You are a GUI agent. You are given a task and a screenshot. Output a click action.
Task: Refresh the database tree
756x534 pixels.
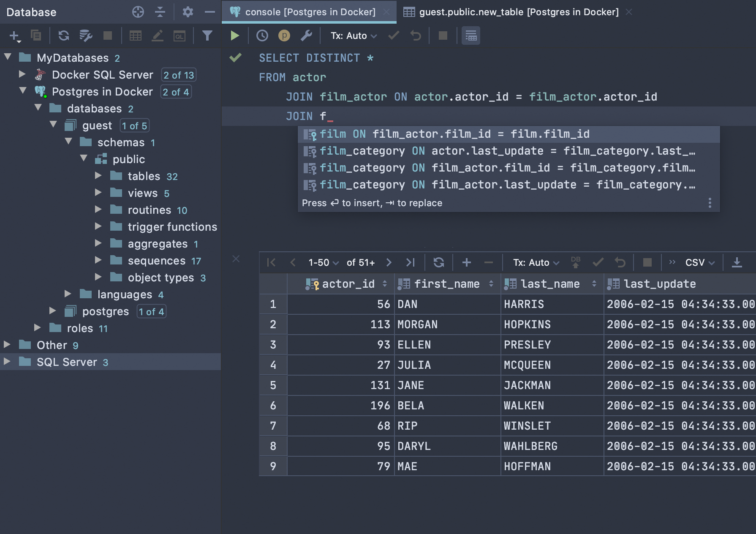[x=64, y=35]
